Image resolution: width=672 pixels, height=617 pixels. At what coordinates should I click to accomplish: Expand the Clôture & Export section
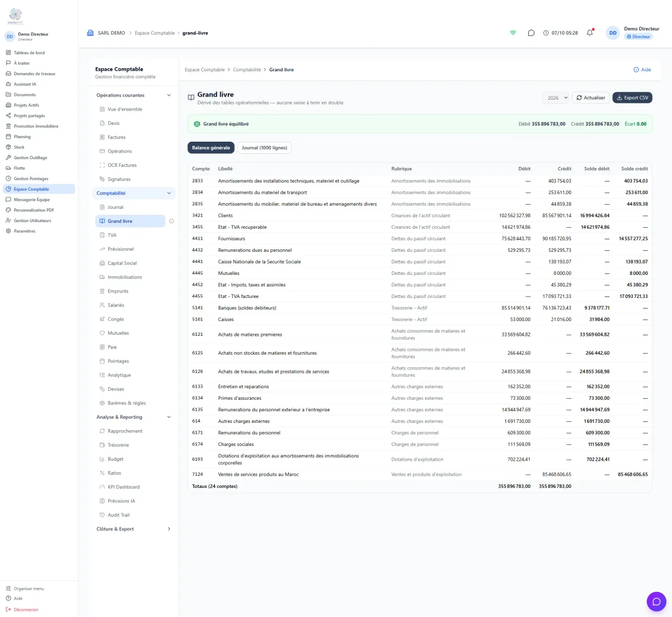point(169,529)
